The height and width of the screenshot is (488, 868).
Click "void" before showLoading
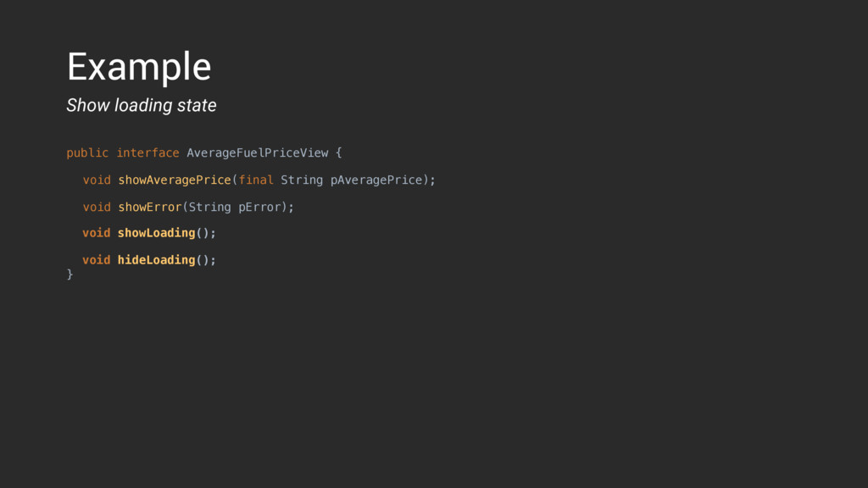click(97, 233)
